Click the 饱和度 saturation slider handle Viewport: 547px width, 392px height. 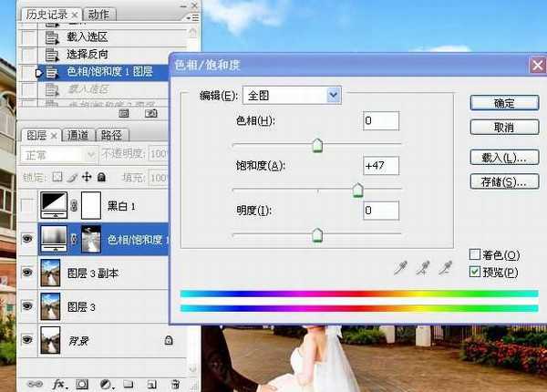click(357, 191)
